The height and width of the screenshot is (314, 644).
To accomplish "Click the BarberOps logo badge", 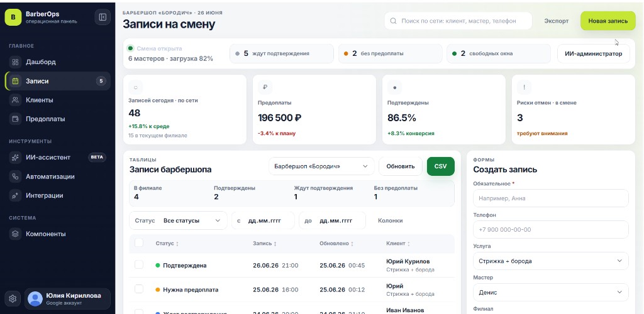I will tap(13, 17).
